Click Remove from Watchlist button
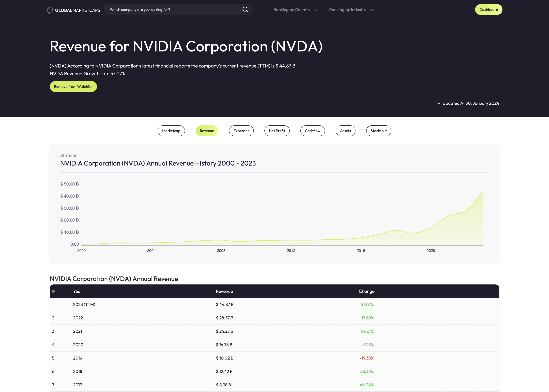 73,86
